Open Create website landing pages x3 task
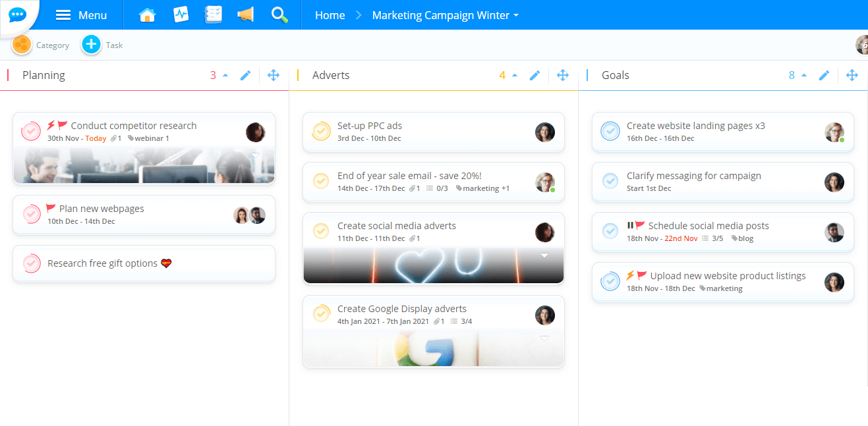Screen dimensions: 868x426 click(696, 126)
